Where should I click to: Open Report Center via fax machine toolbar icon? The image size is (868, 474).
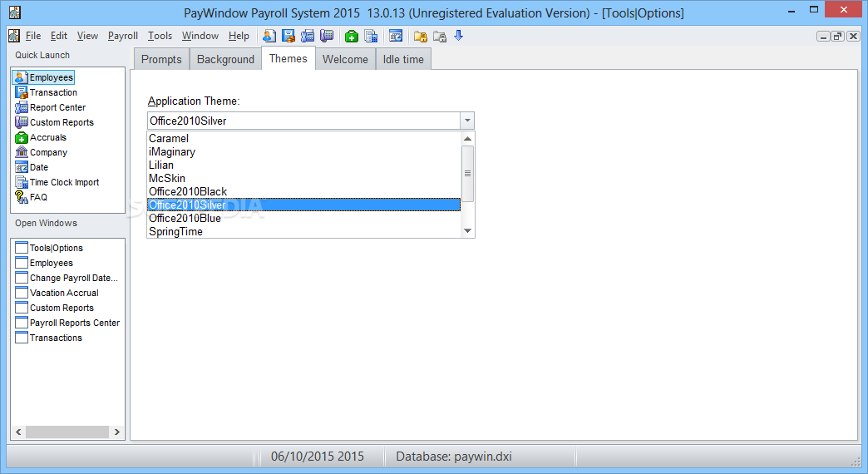308,36
